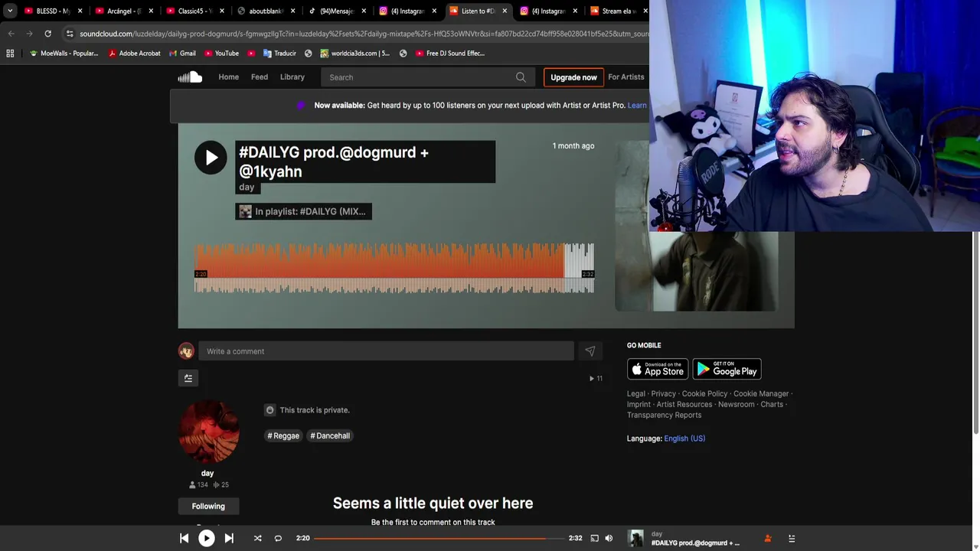Click the send comment arrow icon
The width and height of the screenshot is (980, 551).
[x=590, y=351]
